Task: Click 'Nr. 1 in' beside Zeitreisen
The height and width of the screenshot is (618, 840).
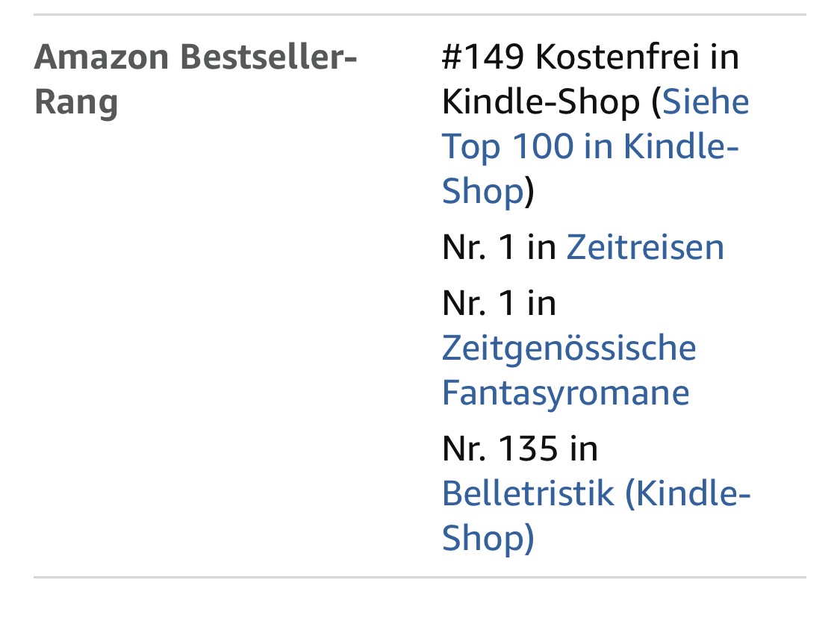Action: tap(499, 247)
